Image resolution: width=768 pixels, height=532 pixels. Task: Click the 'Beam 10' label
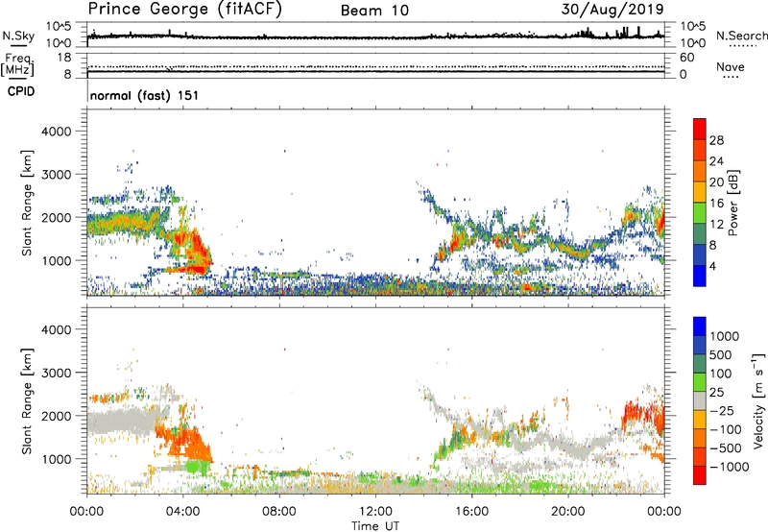(374, 11)
